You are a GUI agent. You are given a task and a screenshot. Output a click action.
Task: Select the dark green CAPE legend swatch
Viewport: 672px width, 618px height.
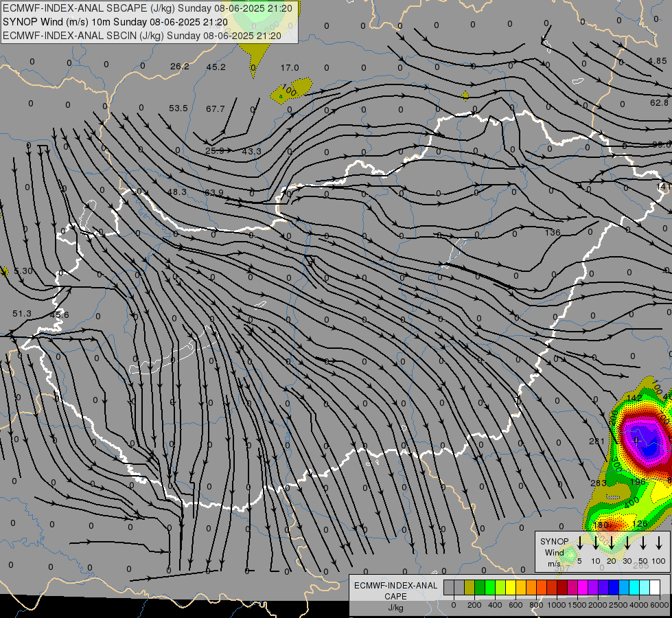[x=480, y=587]
